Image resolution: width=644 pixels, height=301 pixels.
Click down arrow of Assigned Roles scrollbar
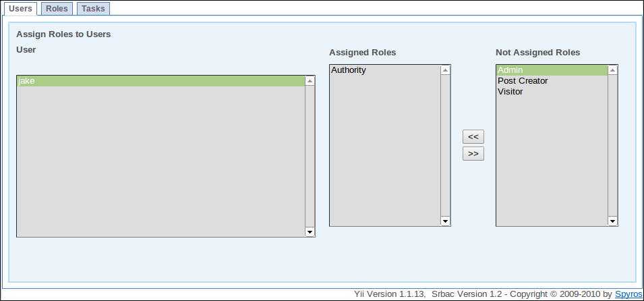pyautogui.click(x=445, y=221)
